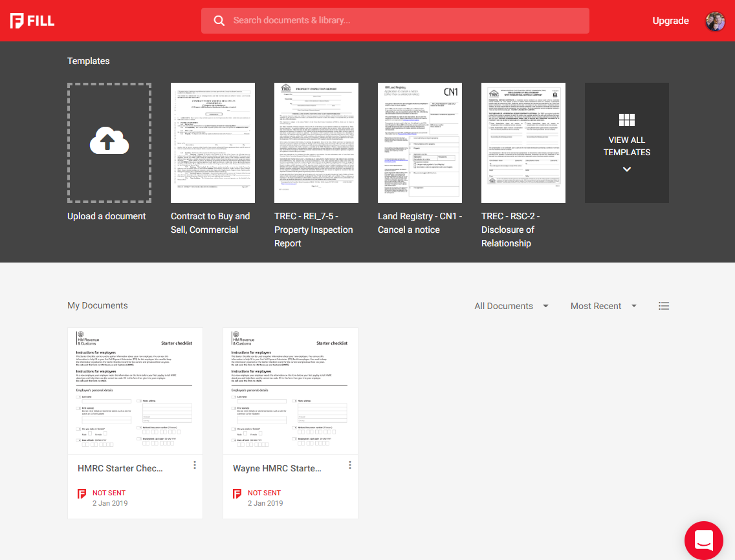Click VIEW ALL TEMPLATES text
This screenshot has width=735, height=560.
click(627, 146)
